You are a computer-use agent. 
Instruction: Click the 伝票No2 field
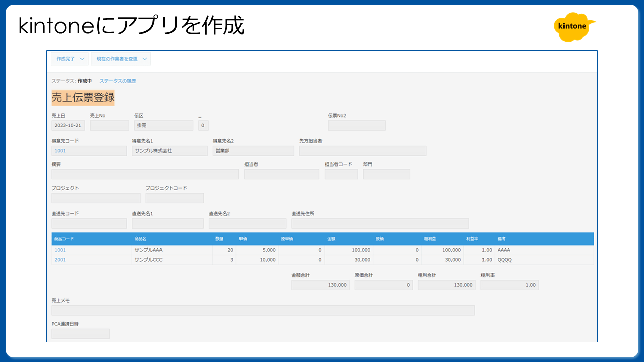[357, 125]
